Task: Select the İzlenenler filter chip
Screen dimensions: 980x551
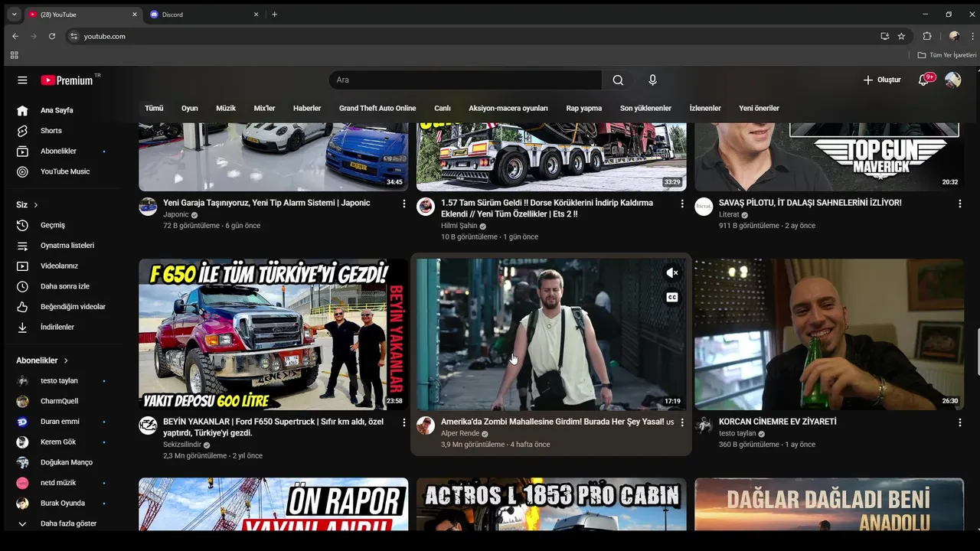Action: (x=705, y=108)
